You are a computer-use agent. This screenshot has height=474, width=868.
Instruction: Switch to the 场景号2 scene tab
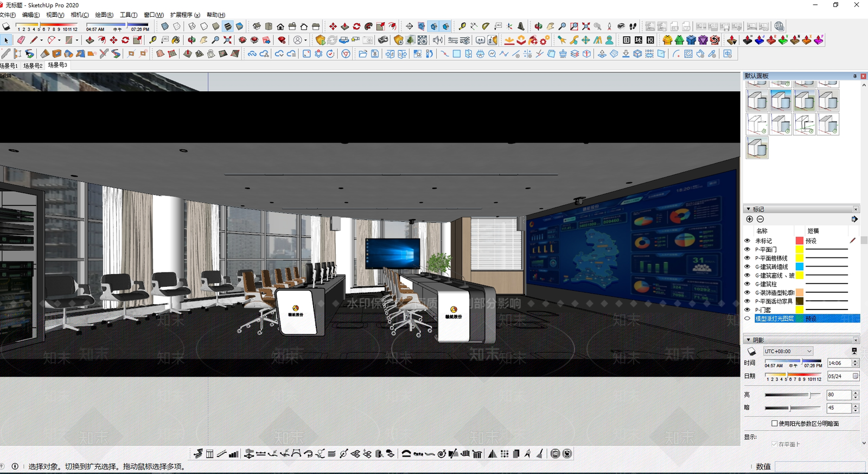pyautogui.click(x=33, y=66)
